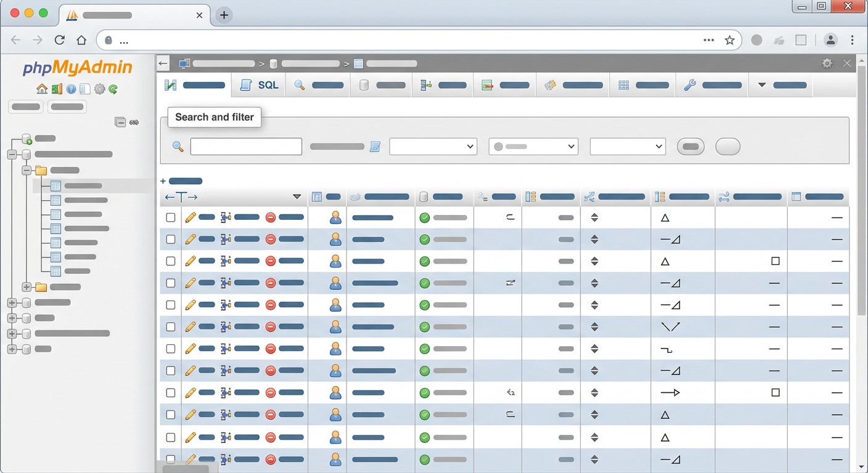Image resolution: width=868 pixels, height=473 pixels.
Task: Click the collapse-all icon above the tree
Action: [120, 122]
